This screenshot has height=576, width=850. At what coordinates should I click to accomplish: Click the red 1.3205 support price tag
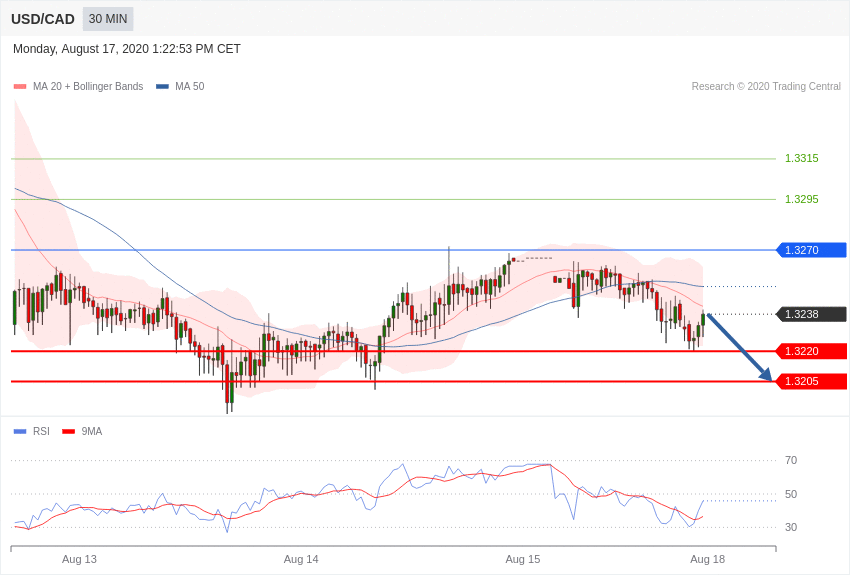point(812,381)
